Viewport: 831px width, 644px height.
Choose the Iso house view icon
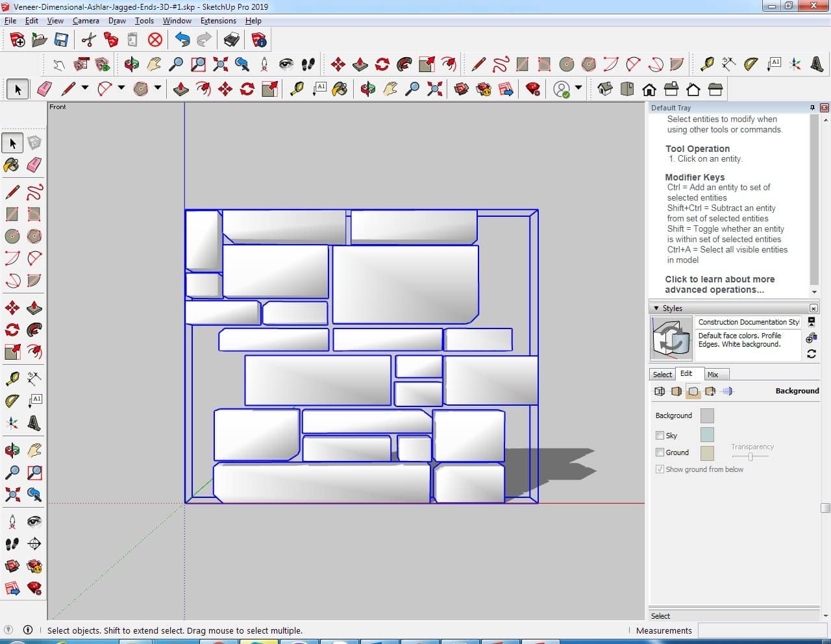coord(605,89)
